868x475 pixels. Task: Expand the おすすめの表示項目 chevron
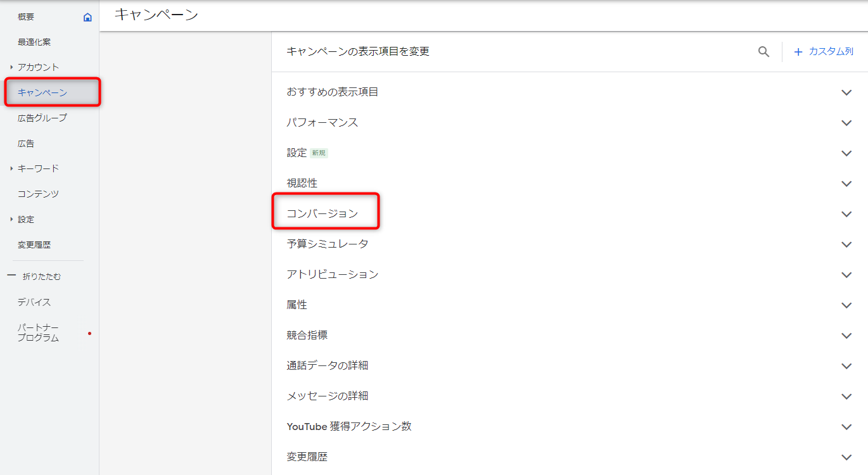[846, 92]
